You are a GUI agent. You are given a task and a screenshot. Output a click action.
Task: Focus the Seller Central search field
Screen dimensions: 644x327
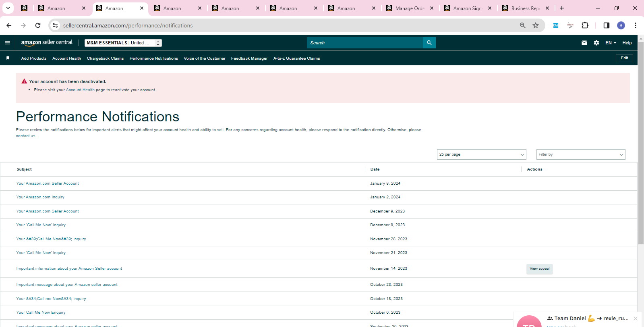(x=365, y=43)
